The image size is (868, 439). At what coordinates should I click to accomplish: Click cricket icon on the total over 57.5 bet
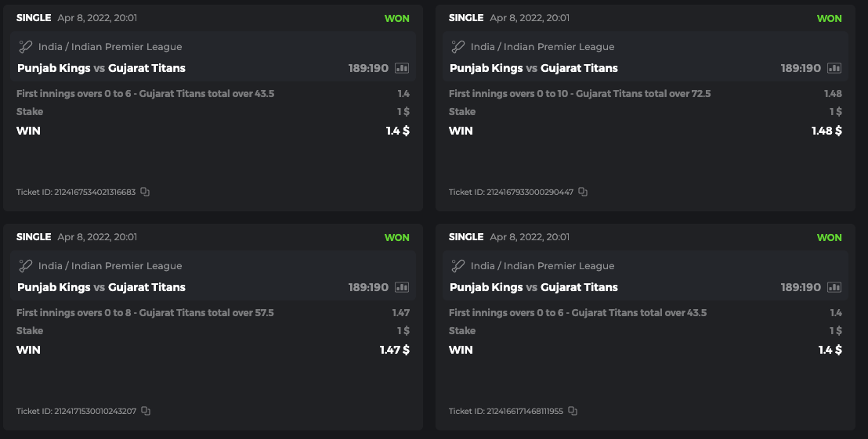click(x=26, y=266)
